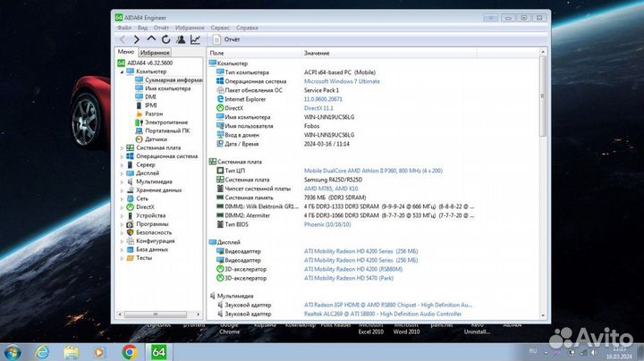Screen dimensions: 644x361
Task: Open the Вид menu
Action: [x=142, y=28]
